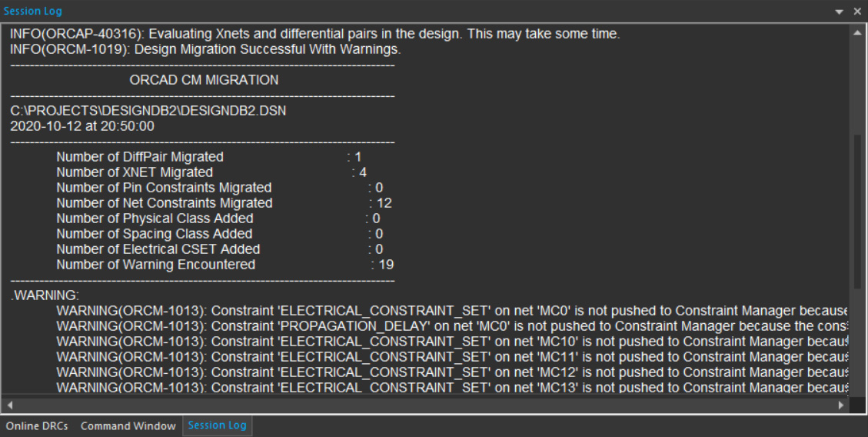The height and width of the screenshot is (437, 868).
Task: Click the ORCM-1019 Design Migration Successful line
Action: 205,49
